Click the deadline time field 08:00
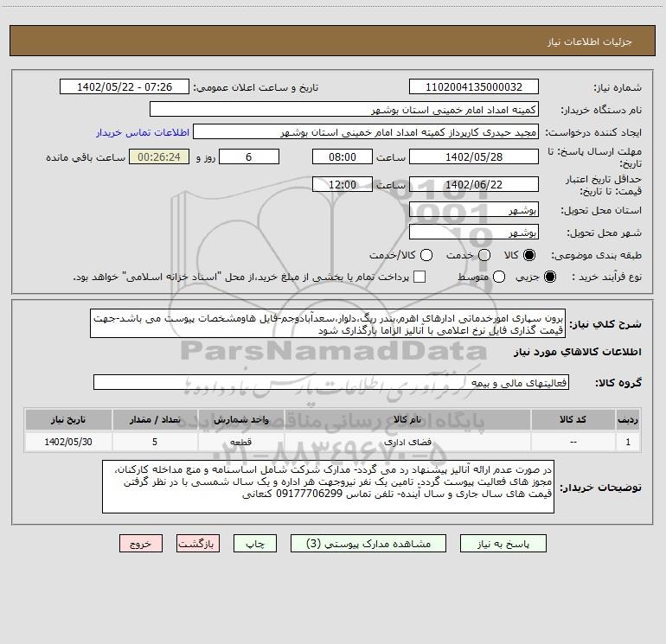Screen dimensions: 666x644 click(343, 156)
